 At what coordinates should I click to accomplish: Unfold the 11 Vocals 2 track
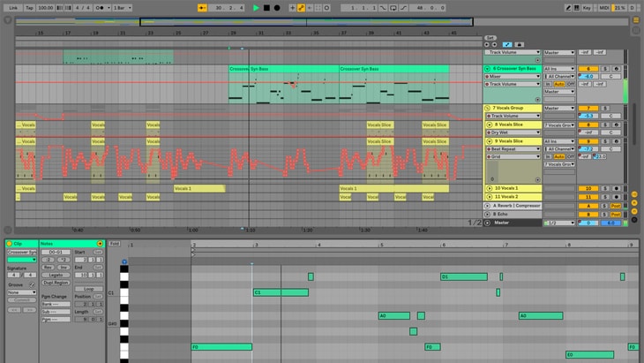pos(489,197)
